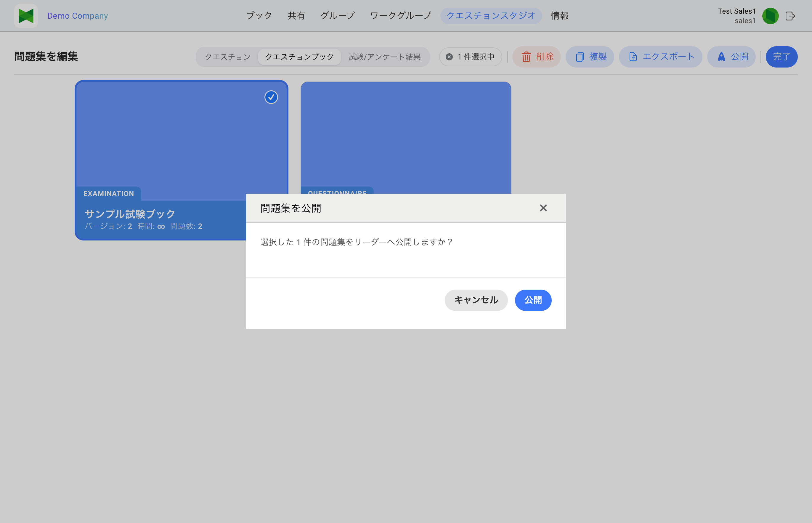Click the サンプル試験ブック title

click(130, 214)
